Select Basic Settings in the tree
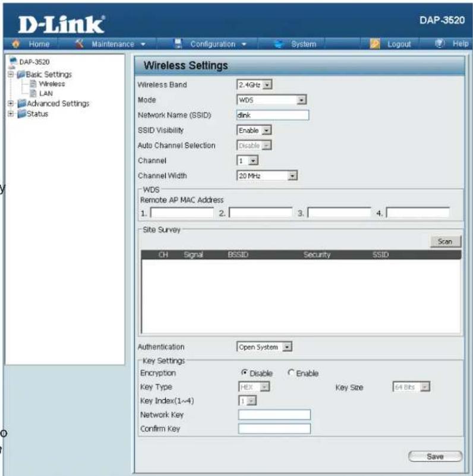This screenshot has height=476, width=473. [x=49, y=74]
